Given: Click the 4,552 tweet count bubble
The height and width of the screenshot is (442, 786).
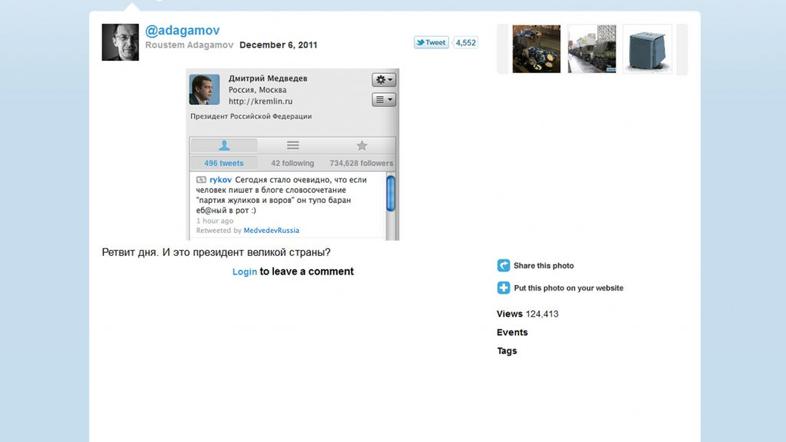Looking at the screenshot, I should pos(465,43).
